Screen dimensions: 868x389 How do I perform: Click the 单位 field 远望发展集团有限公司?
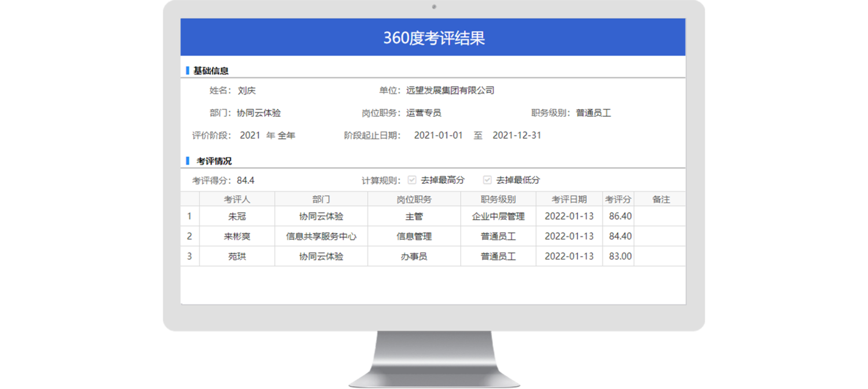click(450, 90)
